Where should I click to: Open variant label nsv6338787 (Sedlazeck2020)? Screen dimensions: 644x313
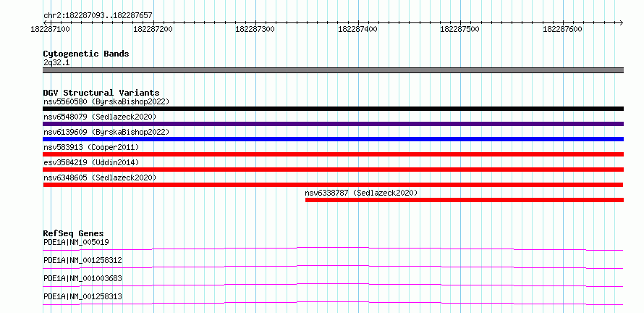coord(361,193)
